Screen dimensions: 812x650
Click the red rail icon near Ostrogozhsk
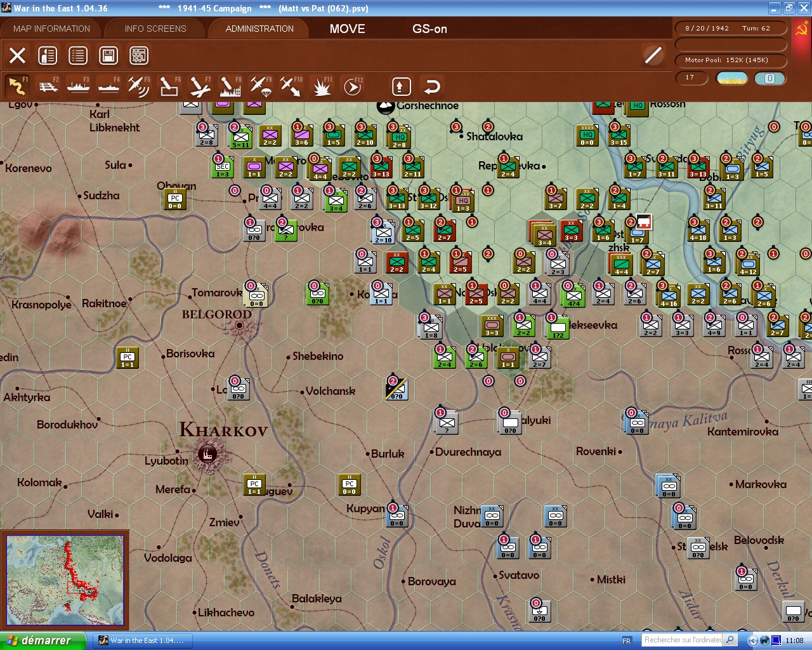point(644,222)
